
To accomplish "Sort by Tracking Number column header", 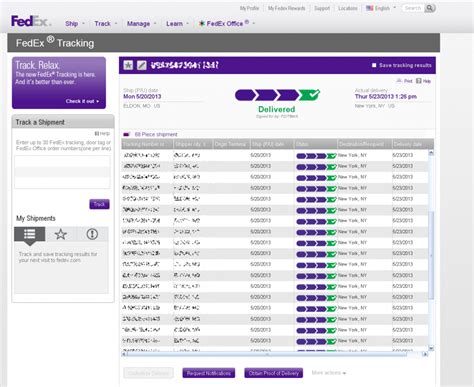I will (147, 144).
